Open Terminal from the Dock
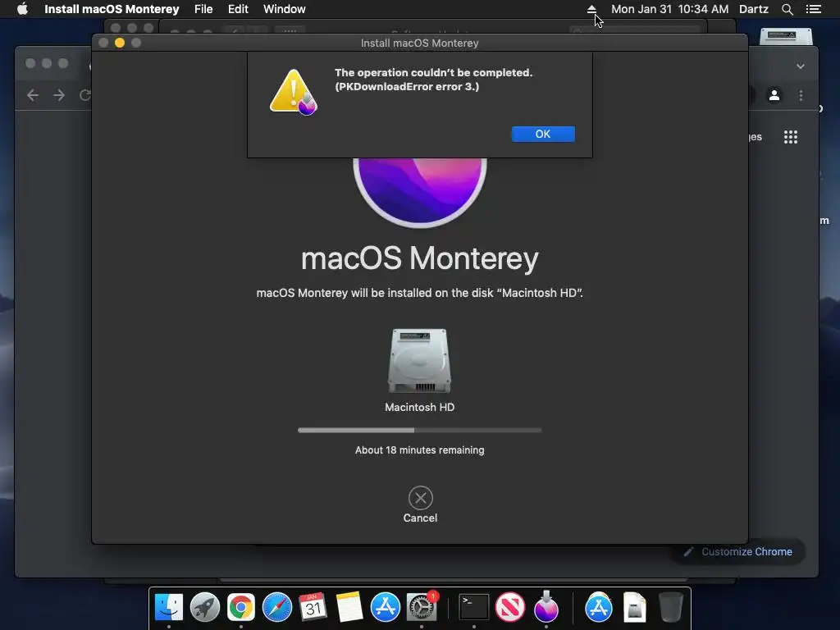 [x=474, y=608]
